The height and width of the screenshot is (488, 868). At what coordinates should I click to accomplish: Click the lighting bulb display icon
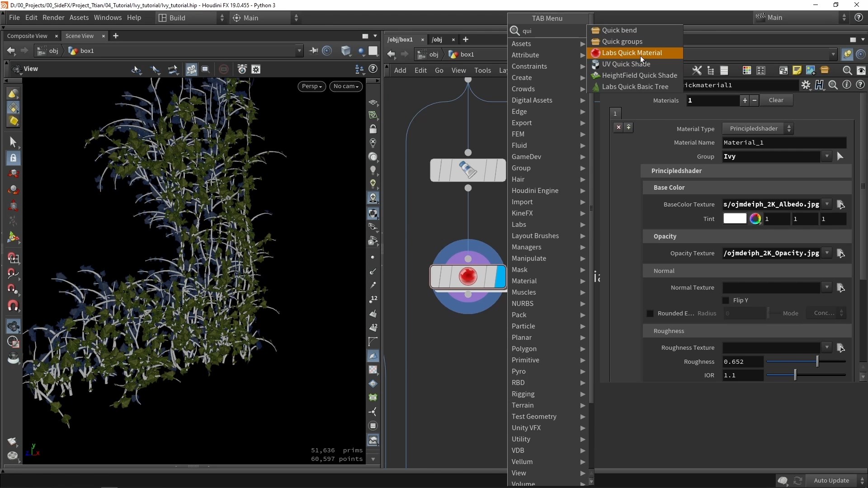coord(373,170)
